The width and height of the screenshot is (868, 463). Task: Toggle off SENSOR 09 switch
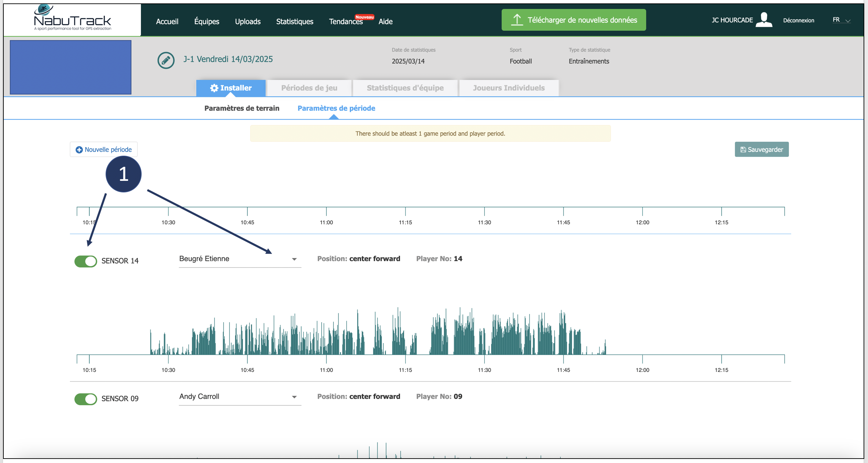click(86, 399)
